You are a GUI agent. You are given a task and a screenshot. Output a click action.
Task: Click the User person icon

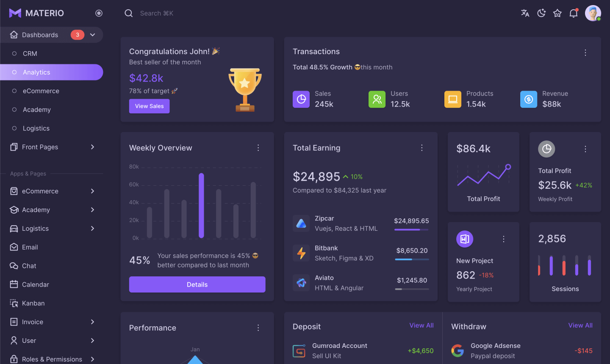point(14,340)
